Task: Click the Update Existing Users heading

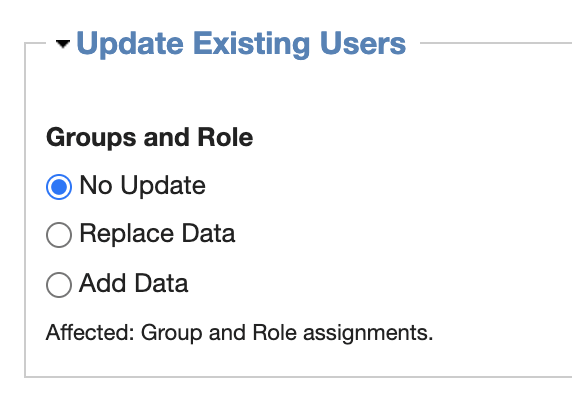Action: click(x=241, y=44)
